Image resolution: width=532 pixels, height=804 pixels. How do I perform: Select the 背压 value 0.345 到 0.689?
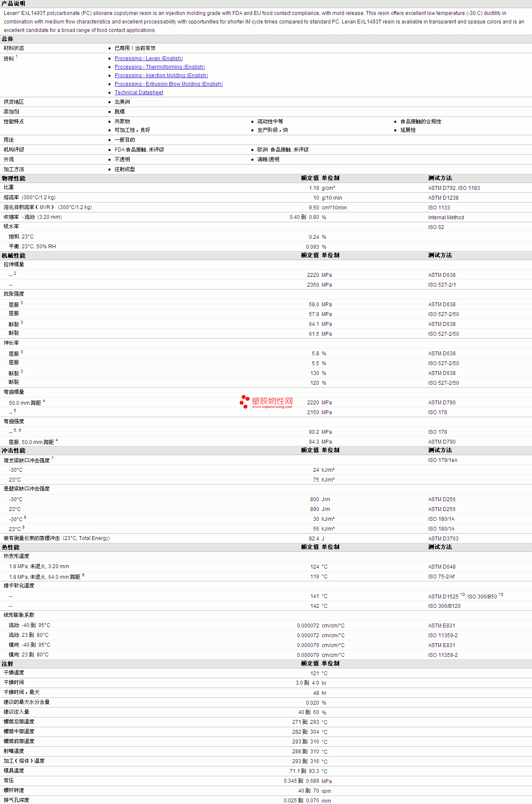tap(301, 781)
